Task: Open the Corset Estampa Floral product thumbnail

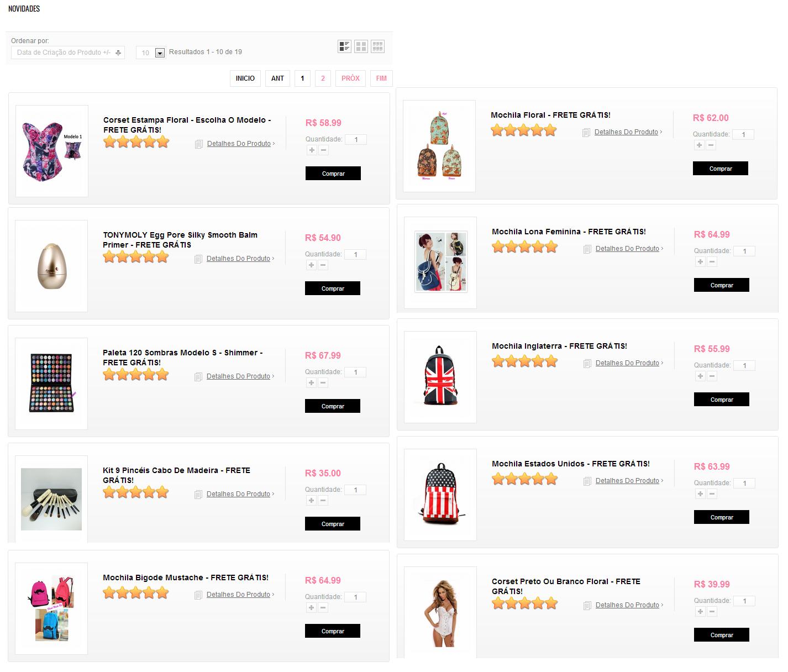Action: pos(52,151)
